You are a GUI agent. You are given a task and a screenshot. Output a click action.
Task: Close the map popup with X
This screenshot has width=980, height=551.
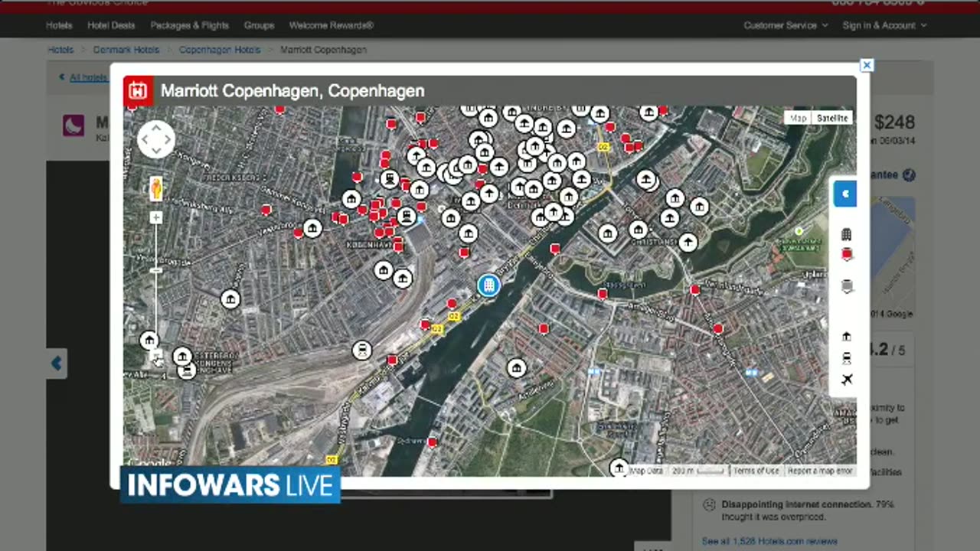867,66
